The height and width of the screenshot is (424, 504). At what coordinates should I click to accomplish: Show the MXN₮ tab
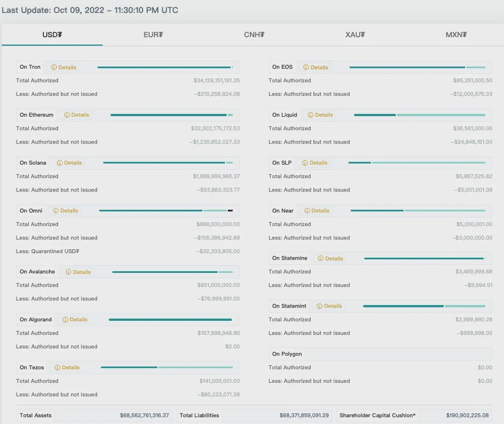(456, 35)
